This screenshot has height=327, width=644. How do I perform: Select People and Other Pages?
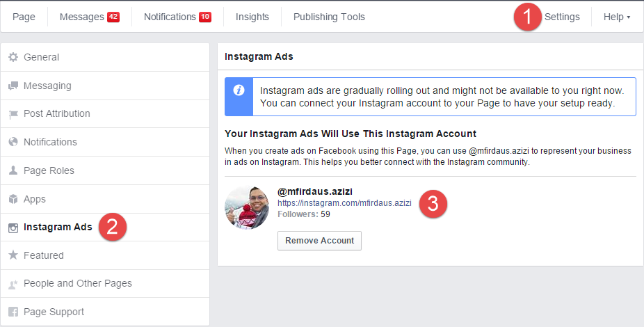(x=105, y=283)
